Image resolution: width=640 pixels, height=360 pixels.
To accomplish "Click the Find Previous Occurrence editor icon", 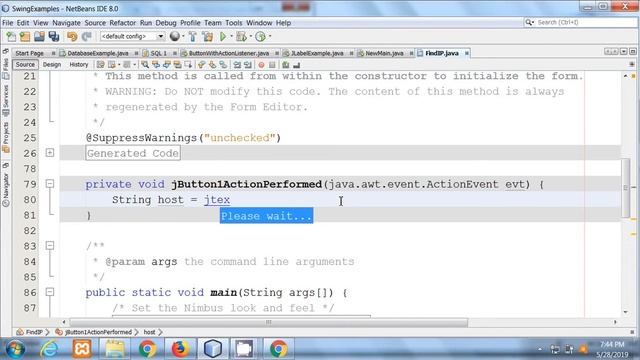I will [156, 65].
